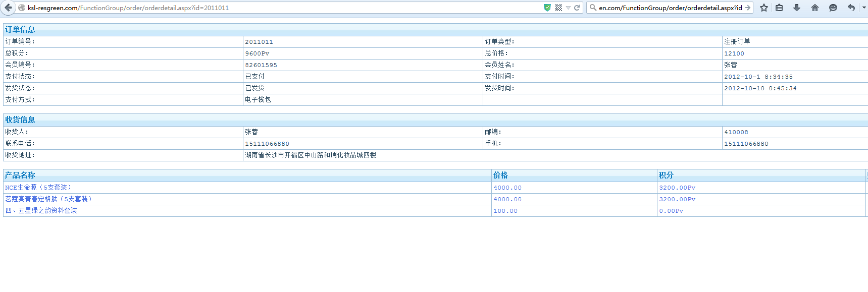Click the green security shield icon
The height and width of the screenshot is (292, 868).
pos(547,8)
